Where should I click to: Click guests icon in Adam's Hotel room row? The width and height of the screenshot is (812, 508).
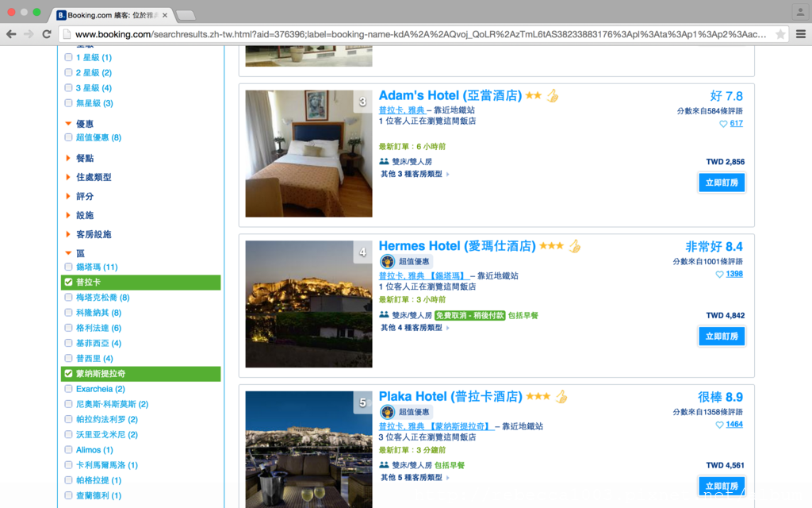tap(384, 161)
